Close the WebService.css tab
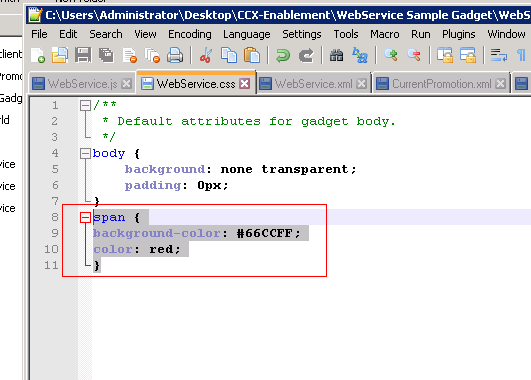 click(x=245, y=83)
